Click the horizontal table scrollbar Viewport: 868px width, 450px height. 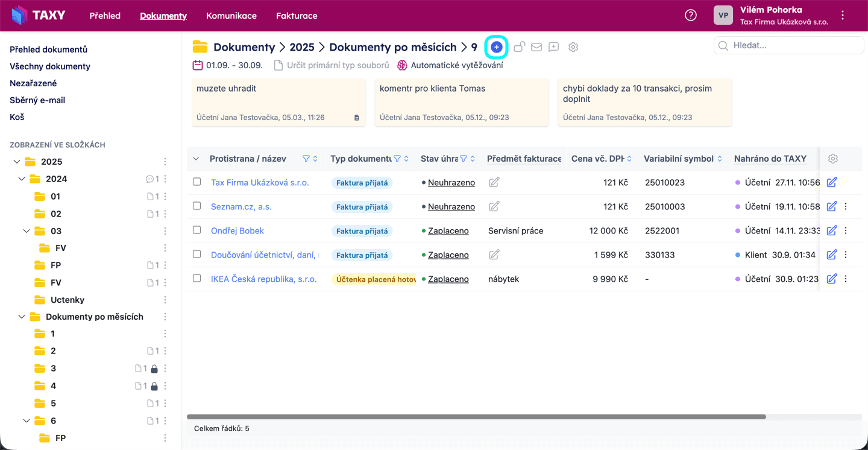point(476,417)
